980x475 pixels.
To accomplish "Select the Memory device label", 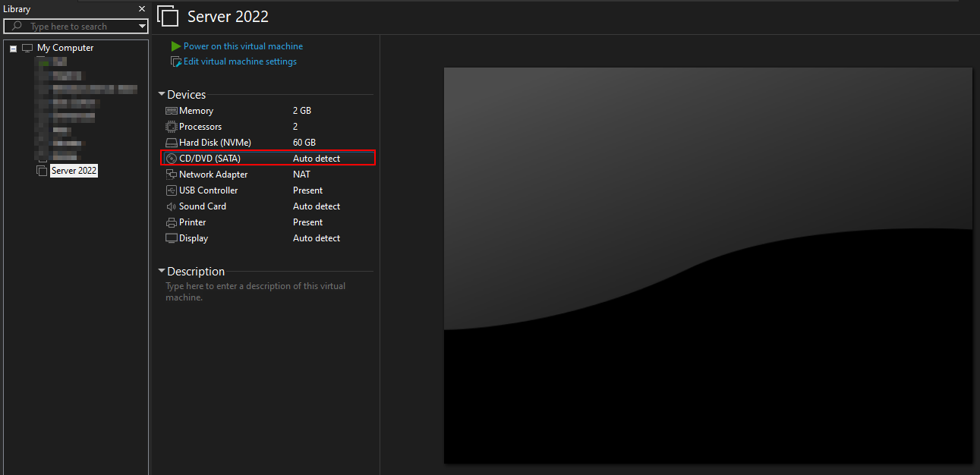I will [196, 111].
